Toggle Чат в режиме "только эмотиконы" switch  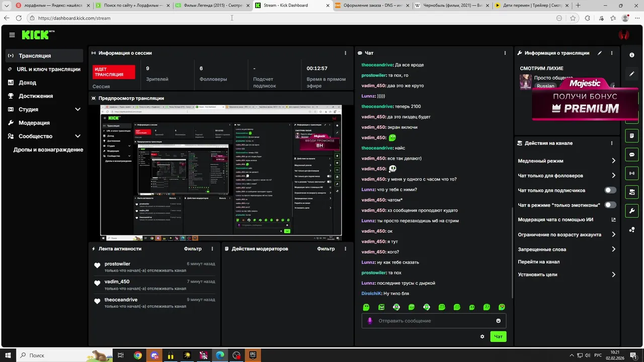tap(610, 205)
